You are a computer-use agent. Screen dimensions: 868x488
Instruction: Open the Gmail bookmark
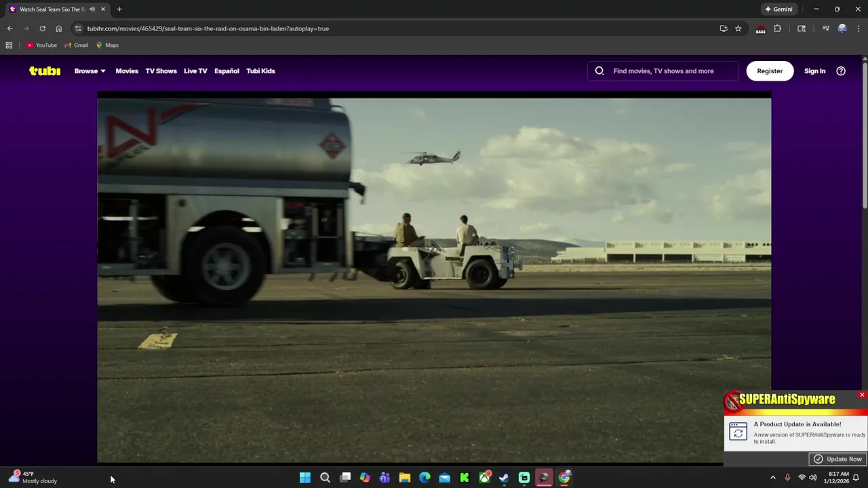77,45
